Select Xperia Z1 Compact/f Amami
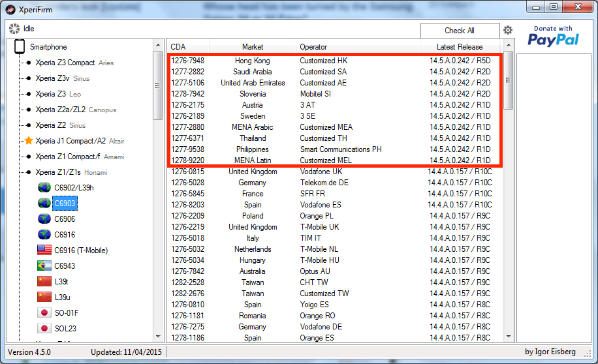This screenshot has width=598, height=364. coord(80,157)
